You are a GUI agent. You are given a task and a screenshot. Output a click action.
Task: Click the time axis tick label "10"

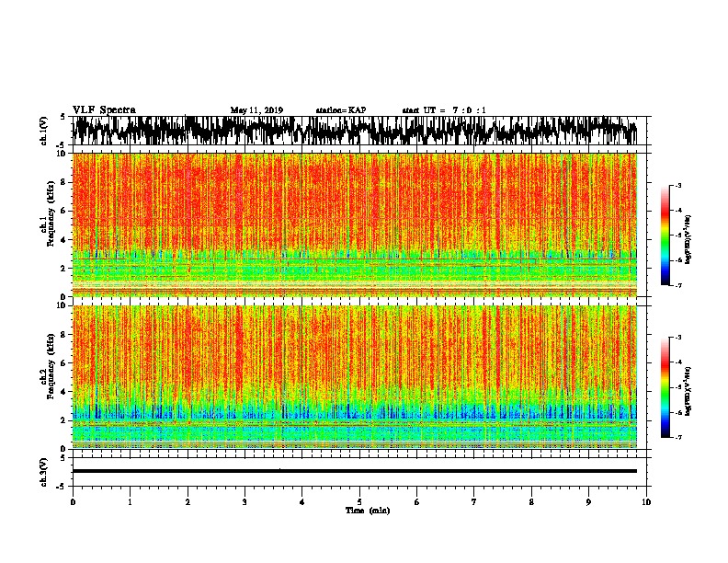[x=646, y=502]
